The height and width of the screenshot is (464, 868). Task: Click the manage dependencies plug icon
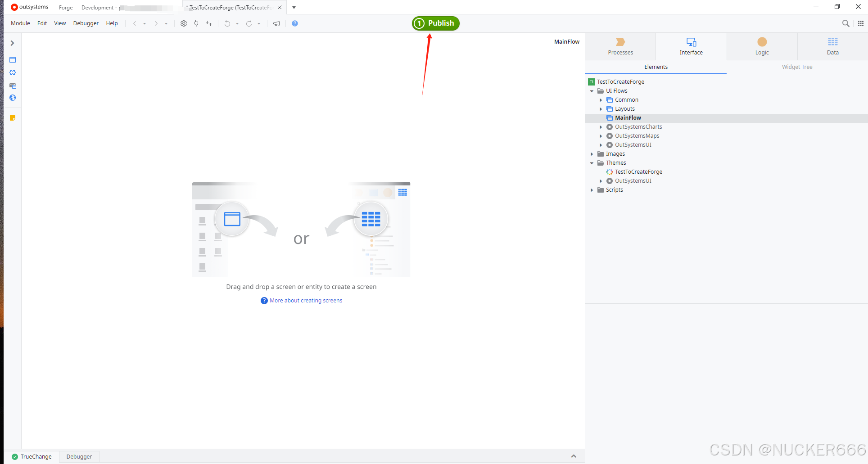click(196, 23)
